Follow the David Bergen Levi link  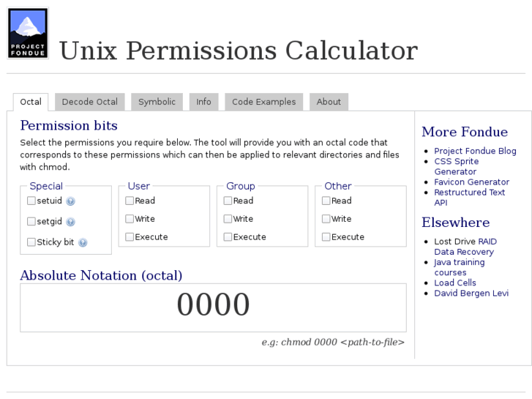click(471, 293)
